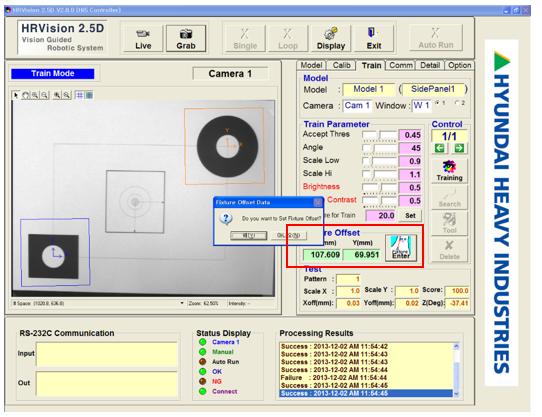Go to next pattern with right arrow
This screenshot has height=417, width=542.
(459, 148)
